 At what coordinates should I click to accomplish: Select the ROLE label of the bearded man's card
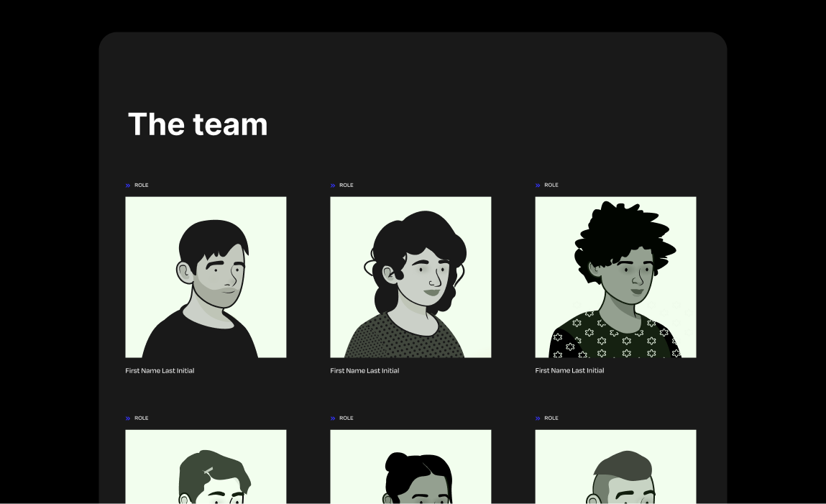pos(141,185)
